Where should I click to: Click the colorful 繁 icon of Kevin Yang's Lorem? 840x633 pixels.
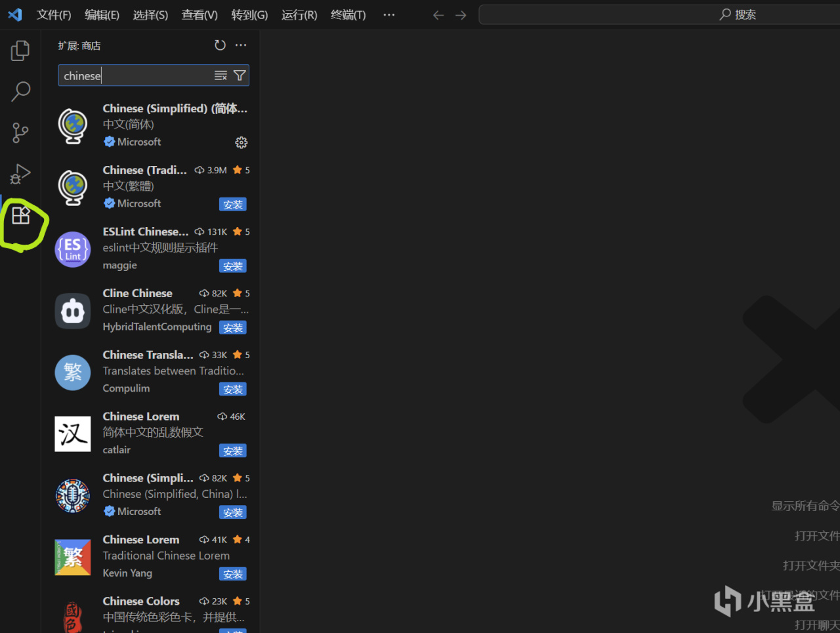(73, 557)
